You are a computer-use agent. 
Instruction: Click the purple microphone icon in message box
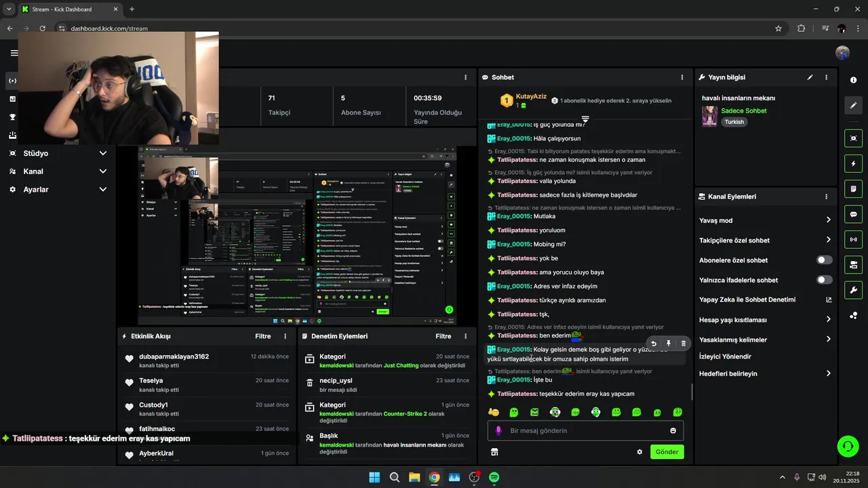498,430
